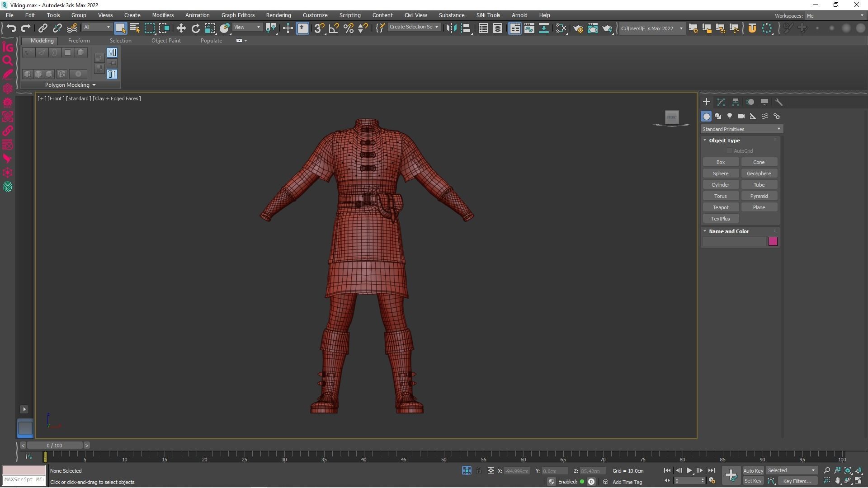This screenshot has height=488, width=868.
Task: Expand the Polygon Modeling dropdown
Action: pos(70,85)
